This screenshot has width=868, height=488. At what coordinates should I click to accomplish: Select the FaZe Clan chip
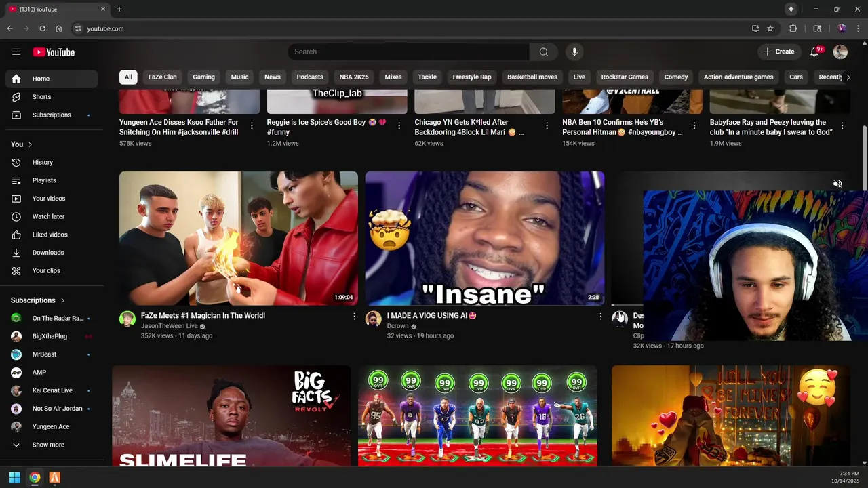[163, 77]
